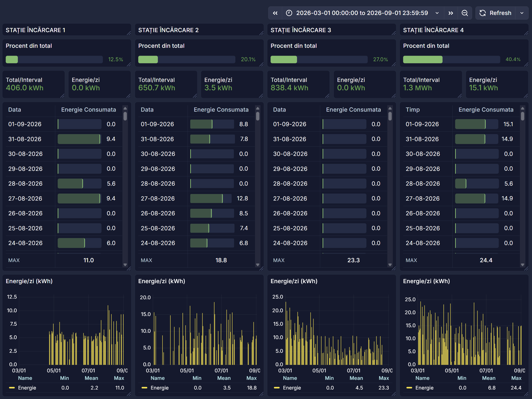Click Station 2 table scrollbar thumb
The image size is (532, 399).
point(258,116)
